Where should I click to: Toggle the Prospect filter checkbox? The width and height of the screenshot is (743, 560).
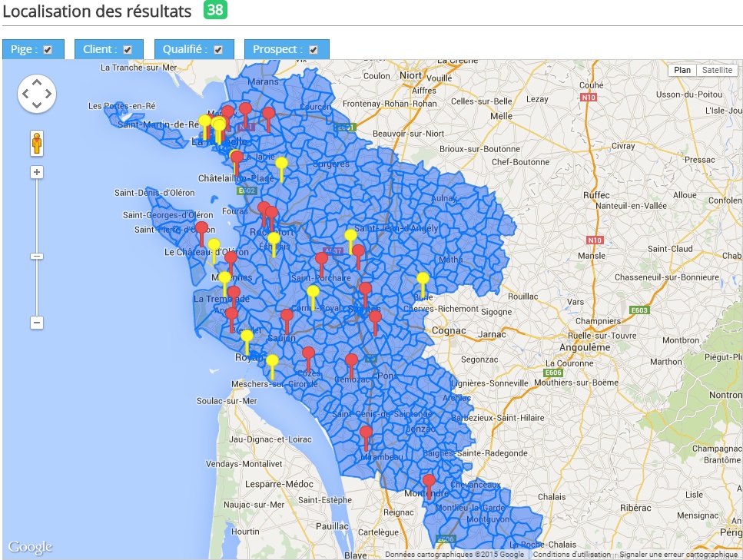tap(313, 50)
